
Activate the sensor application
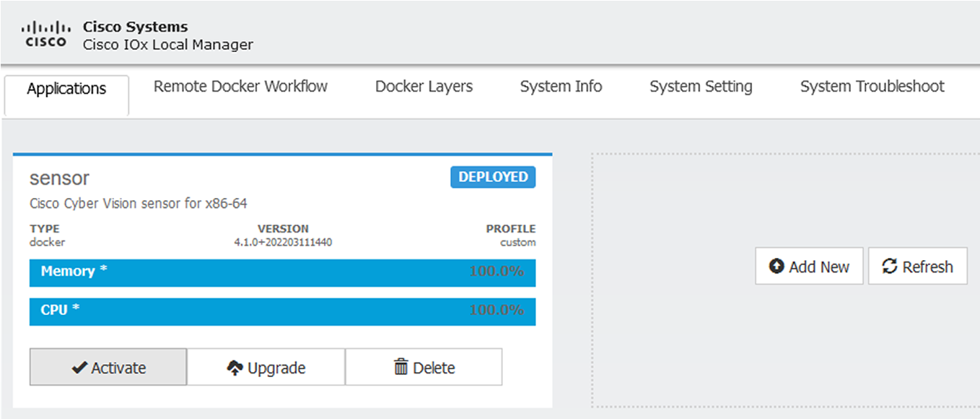coord(108,368)
